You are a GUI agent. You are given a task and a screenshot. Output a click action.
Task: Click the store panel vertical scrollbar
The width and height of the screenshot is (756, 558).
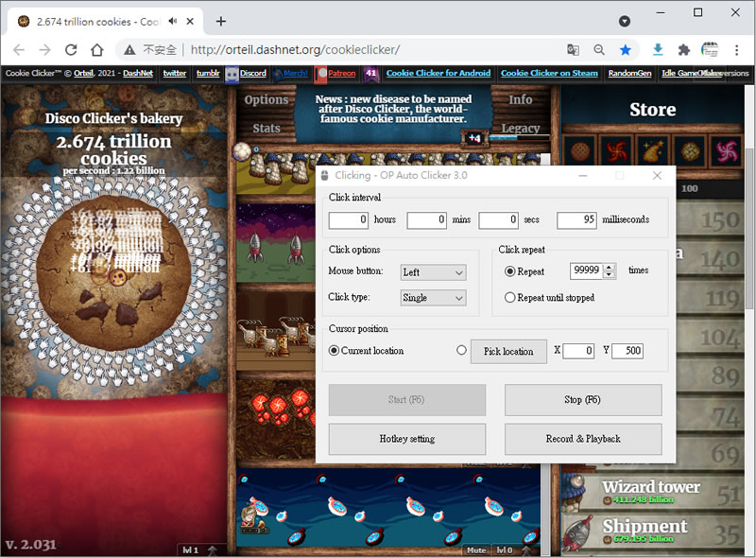click(x=749, y=229)
